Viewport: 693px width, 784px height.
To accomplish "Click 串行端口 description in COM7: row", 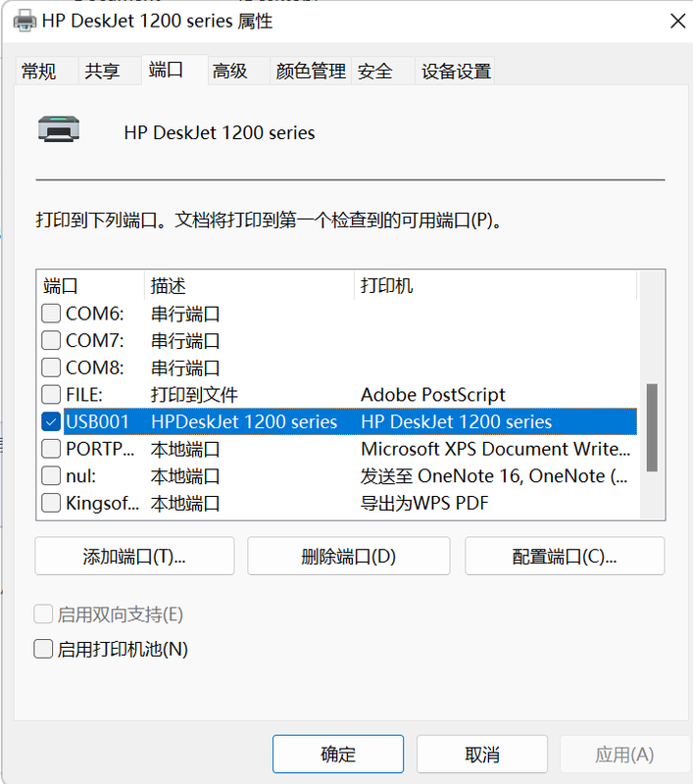I will point(185,340).
